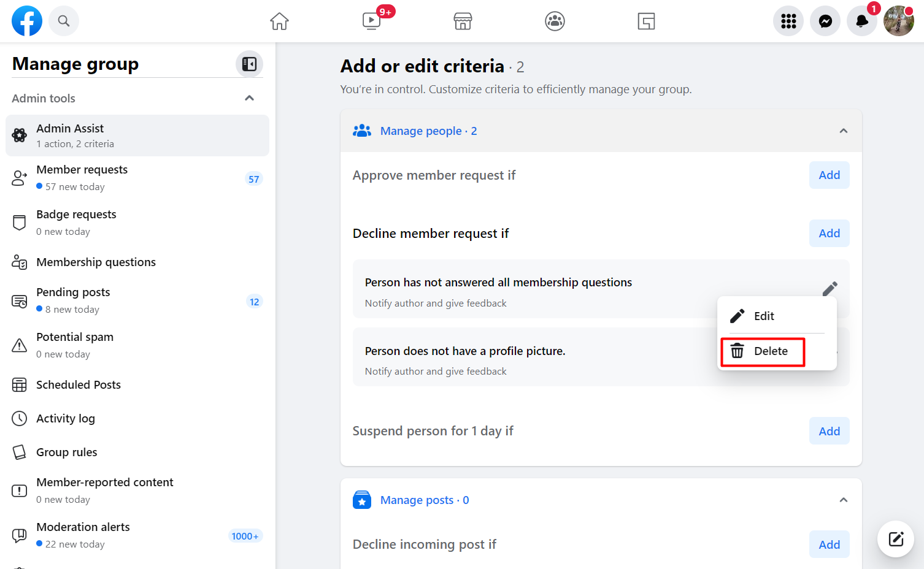Click your profile picture thumbnail
The width and height of the screenshot is (924, 569).
[898, 21]
